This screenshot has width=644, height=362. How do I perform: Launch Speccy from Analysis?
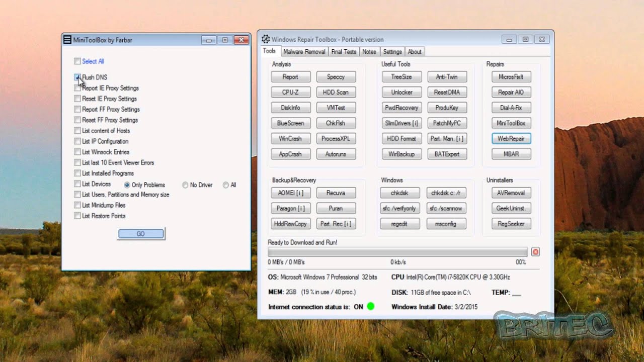click(336, 77)
